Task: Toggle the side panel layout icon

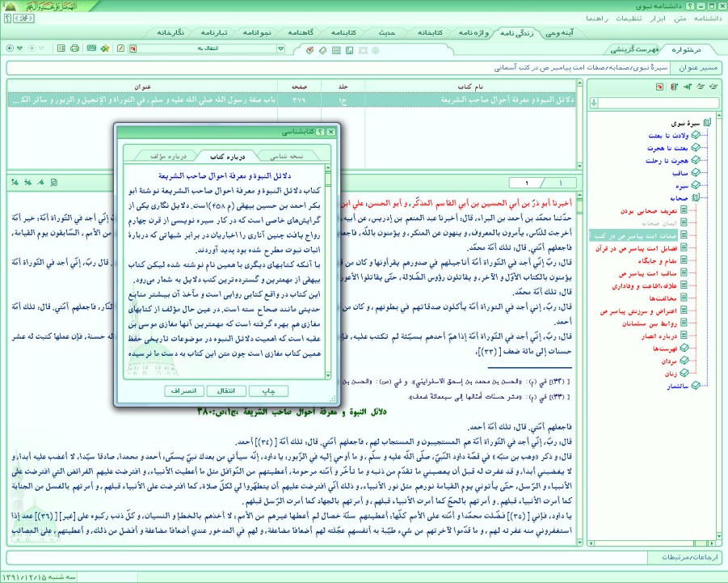Action: coord(61,49)
